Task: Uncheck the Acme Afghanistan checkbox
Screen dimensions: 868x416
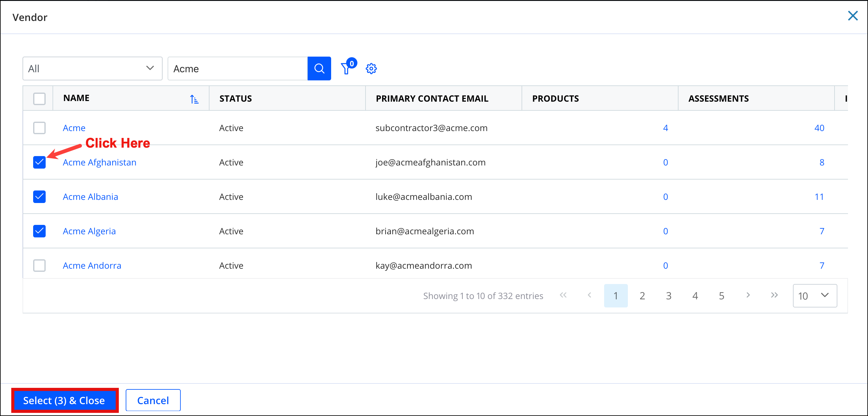Action: pyautogui.click(x=39, y=162)
